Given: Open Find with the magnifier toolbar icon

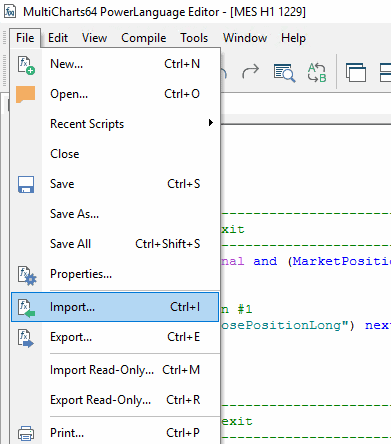Looking at the screenshot, I should point(284,73).
